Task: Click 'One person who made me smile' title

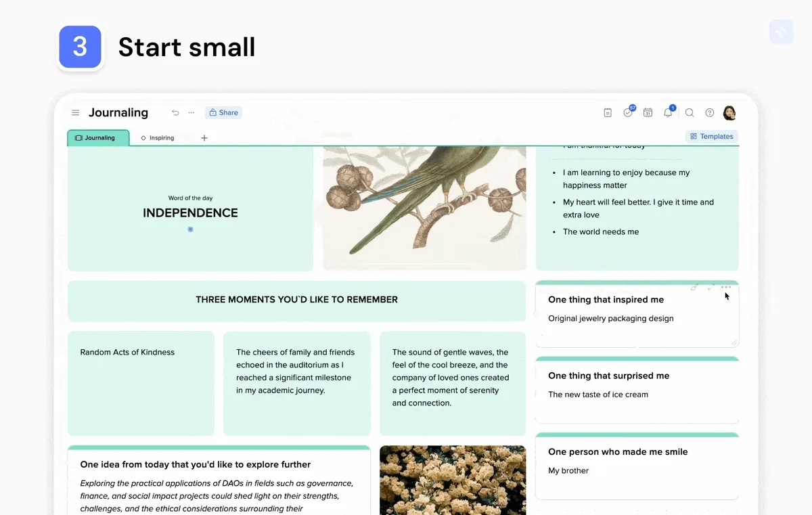Action: (x=618, y=452)
